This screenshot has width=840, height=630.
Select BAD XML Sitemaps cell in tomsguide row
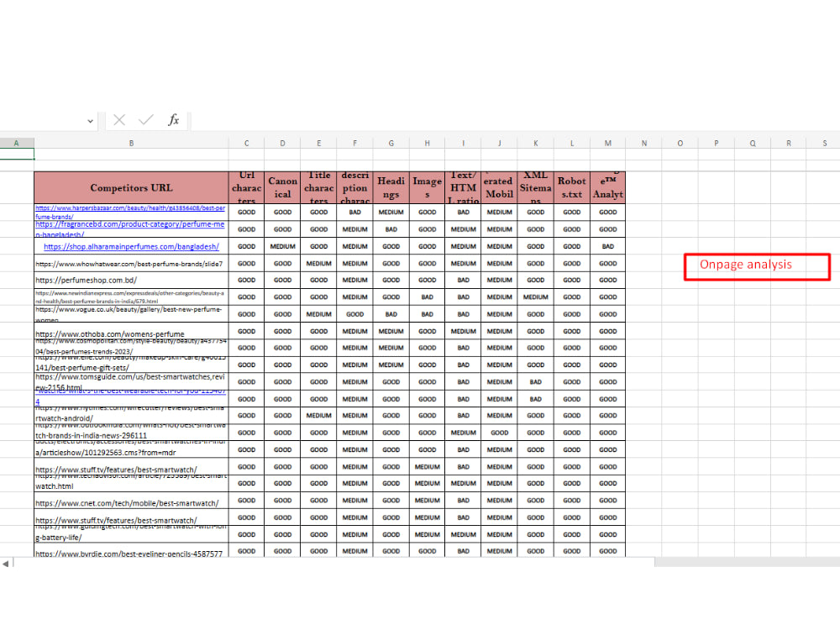pos(536,382)
